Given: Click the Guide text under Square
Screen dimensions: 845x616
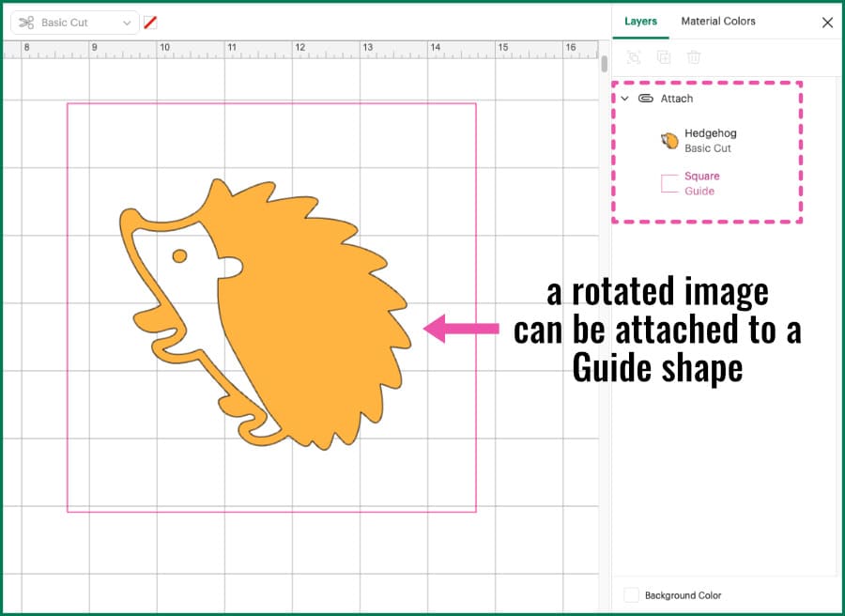Looking at the screenshot, I should (699, 191).
